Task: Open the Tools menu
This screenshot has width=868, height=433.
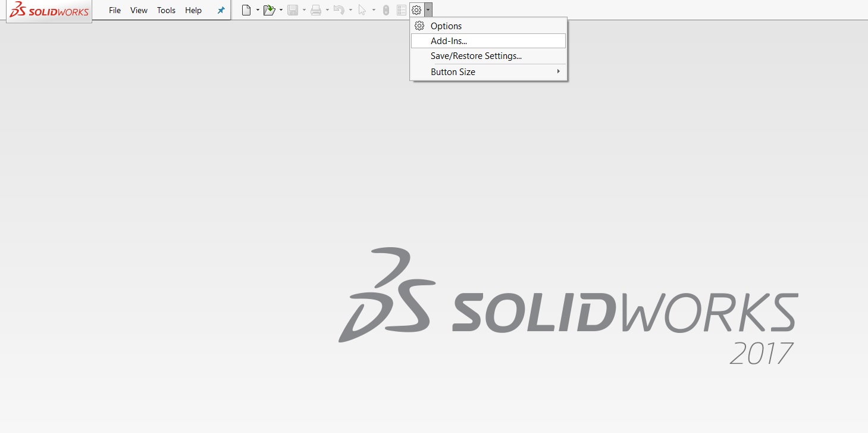Action: (x=166, y=10)
